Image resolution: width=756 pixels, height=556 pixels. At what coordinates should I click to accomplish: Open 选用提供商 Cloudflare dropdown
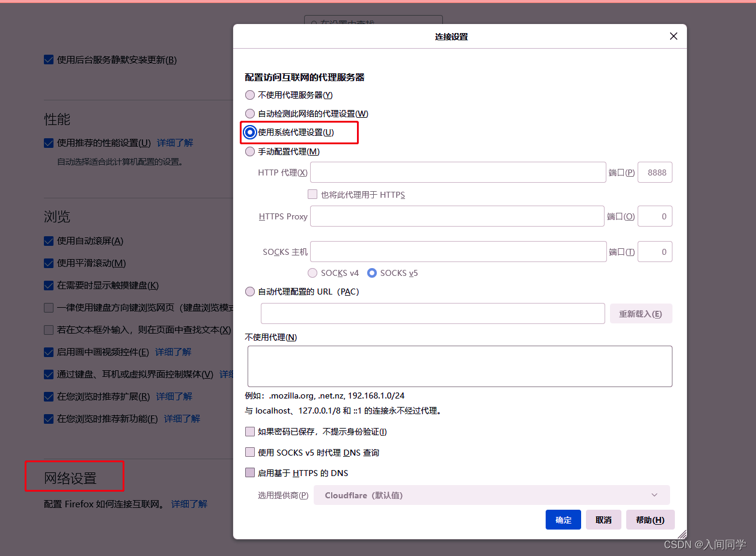pos(492,495)
